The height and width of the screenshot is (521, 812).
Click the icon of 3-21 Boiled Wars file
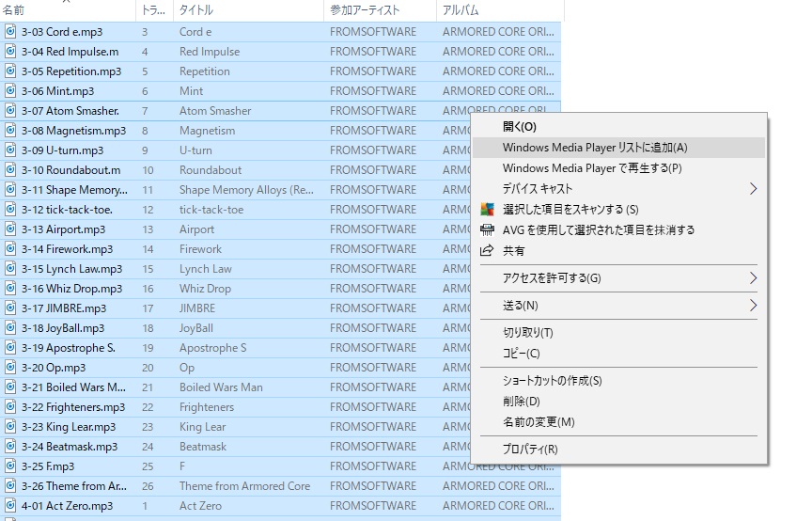click(x=9, y=387)
